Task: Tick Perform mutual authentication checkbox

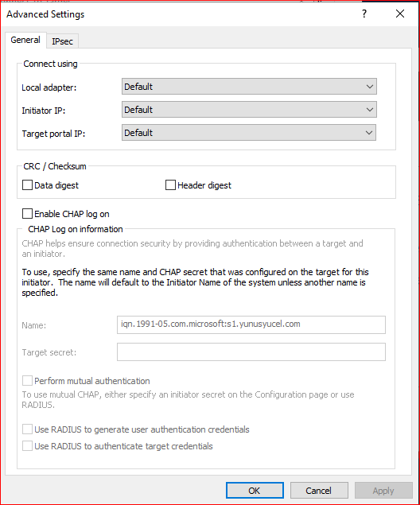Action: [x=27, y=381]
